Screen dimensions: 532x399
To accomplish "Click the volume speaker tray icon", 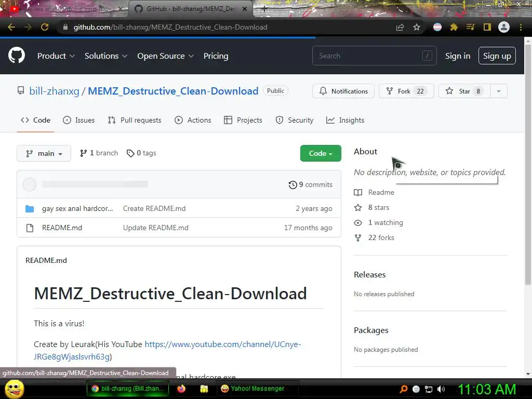I will coord(441,389).
